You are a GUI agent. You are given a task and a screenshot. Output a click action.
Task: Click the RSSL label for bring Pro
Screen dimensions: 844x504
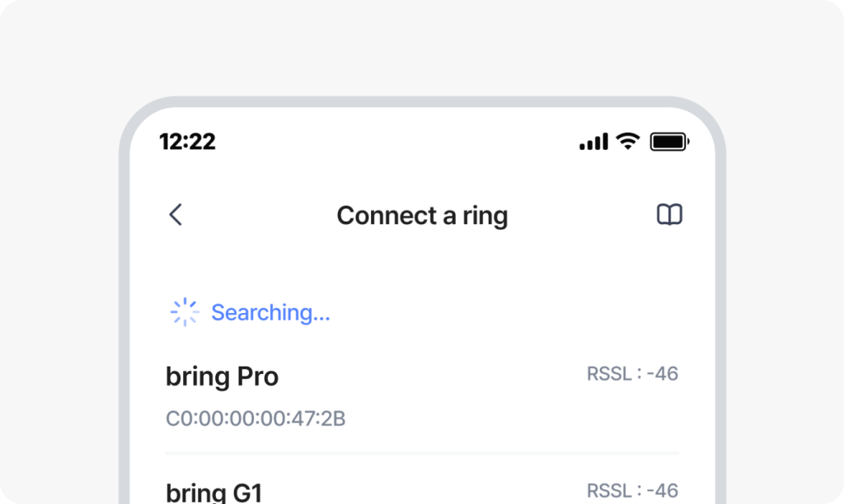[608, 374]
